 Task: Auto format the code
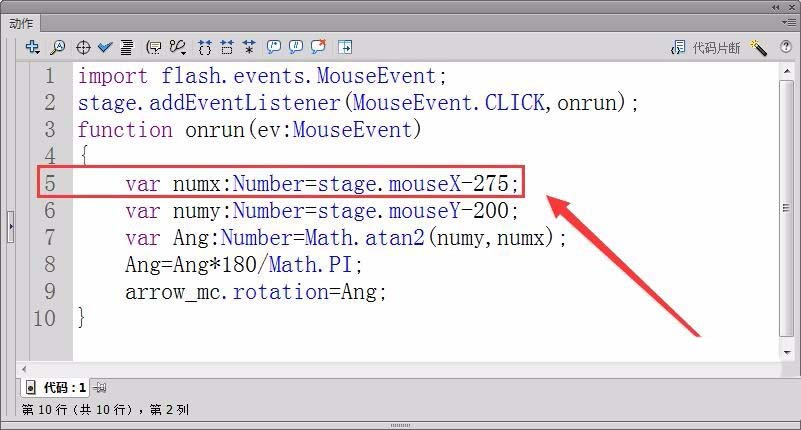[x=126, y=47]
